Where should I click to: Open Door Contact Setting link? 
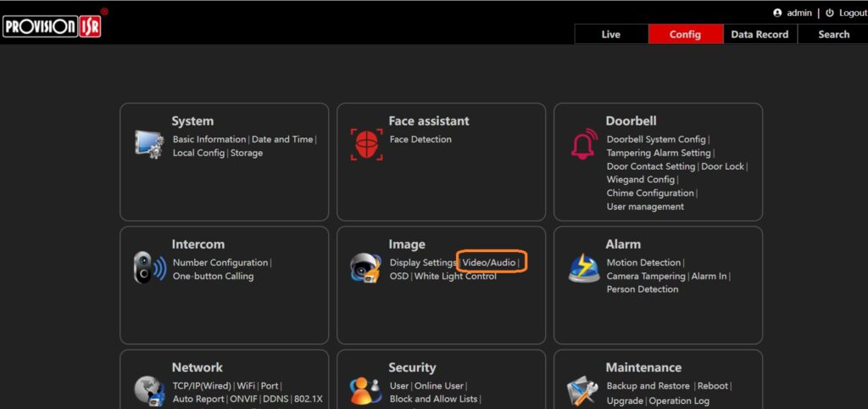point(651,166)
